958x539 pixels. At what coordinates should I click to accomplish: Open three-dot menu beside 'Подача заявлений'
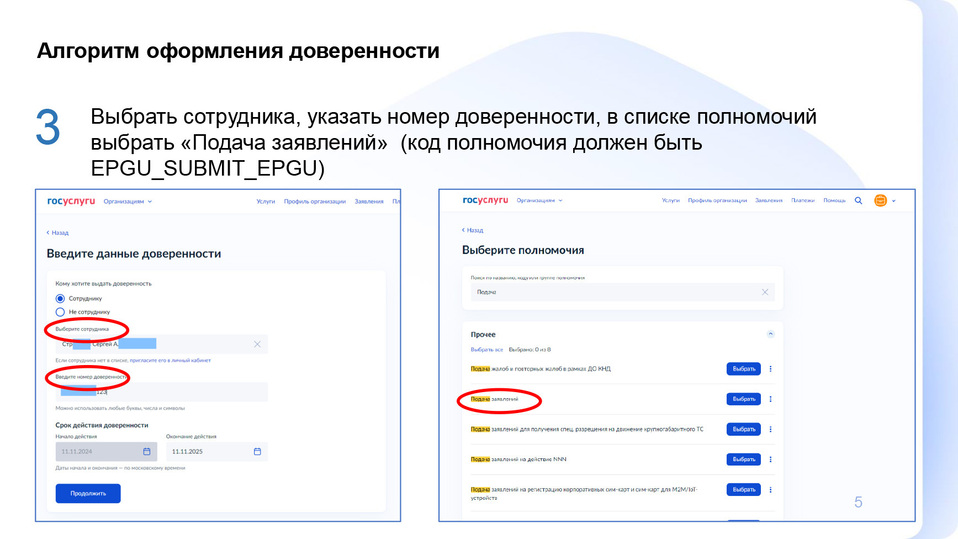tap(770, 399)
